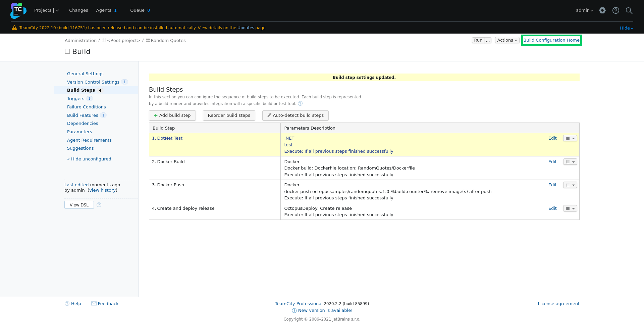This screenshot has width=644, height=334.
Task: Click the help icon next to View DSL
Action: (x=99, y=205)
